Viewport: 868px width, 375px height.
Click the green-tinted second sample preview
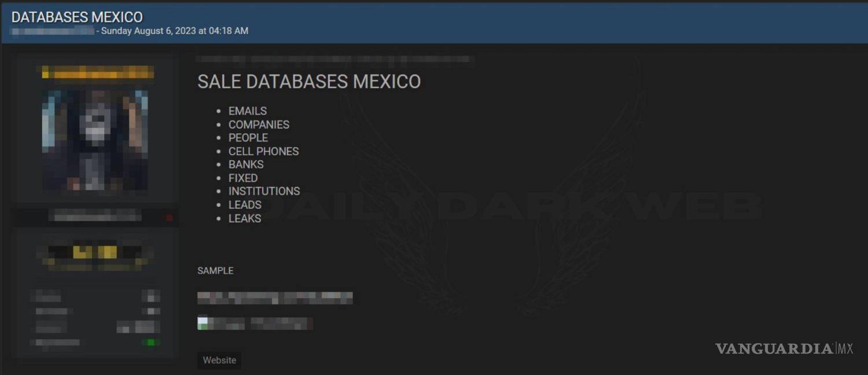[255, 323]
